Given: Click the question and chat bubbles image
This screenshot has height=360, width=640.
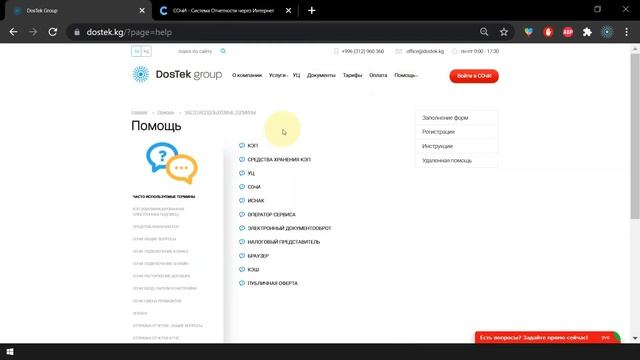Looking at the screenshot, I should point(172,163).
